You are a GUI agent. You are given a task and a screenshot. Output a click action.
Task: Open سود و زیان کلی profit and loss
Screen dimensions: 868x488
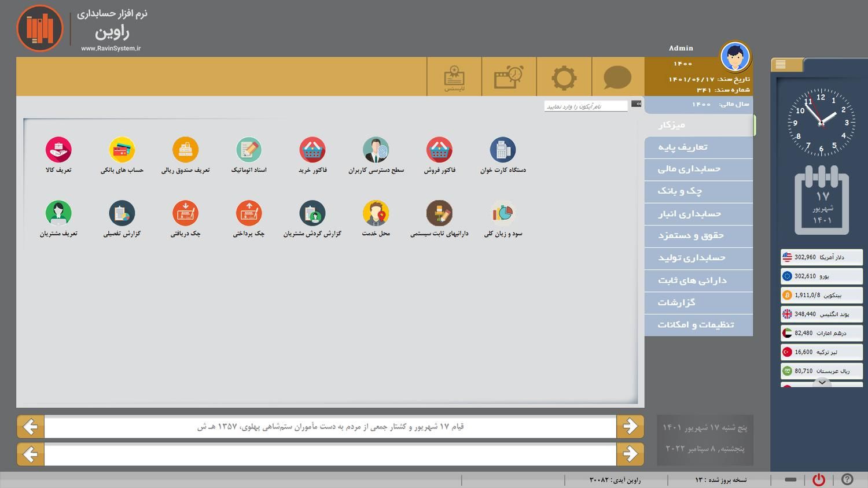pos(503,213)
